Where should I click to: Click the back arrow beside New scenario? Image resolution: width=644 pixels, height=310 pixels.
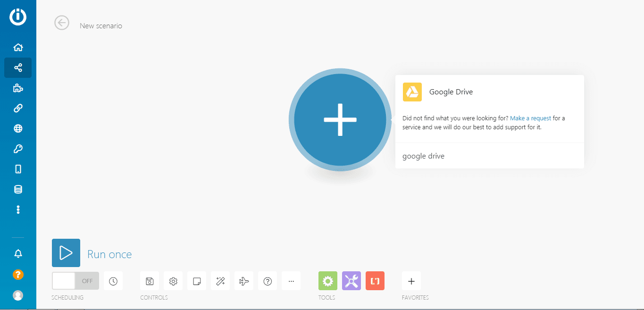(62, 23)
